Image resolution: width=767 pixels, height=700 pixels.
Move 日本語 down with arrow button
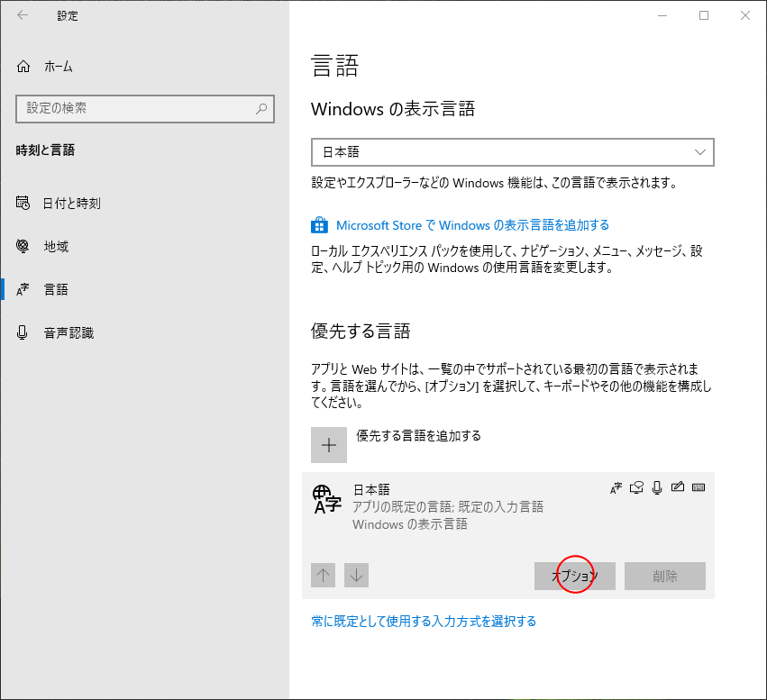(356, 576)
